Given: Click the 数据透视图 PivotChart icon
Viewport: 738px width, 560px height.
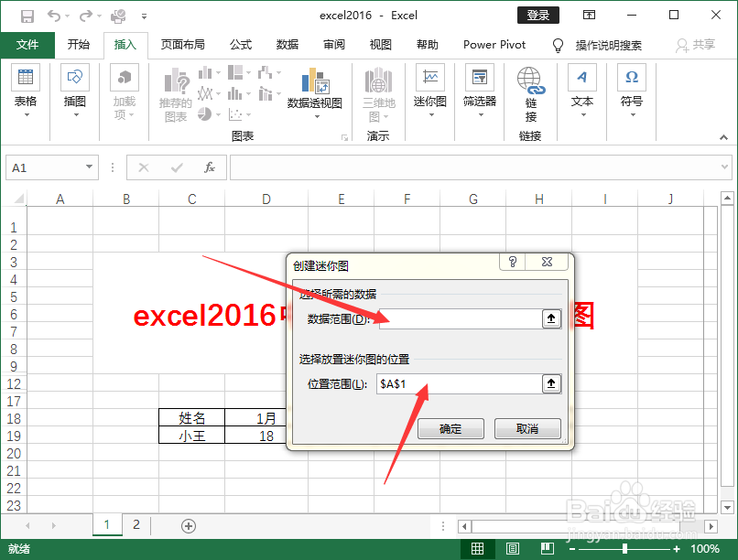Looking at the screenshot, I should [314, 81].
